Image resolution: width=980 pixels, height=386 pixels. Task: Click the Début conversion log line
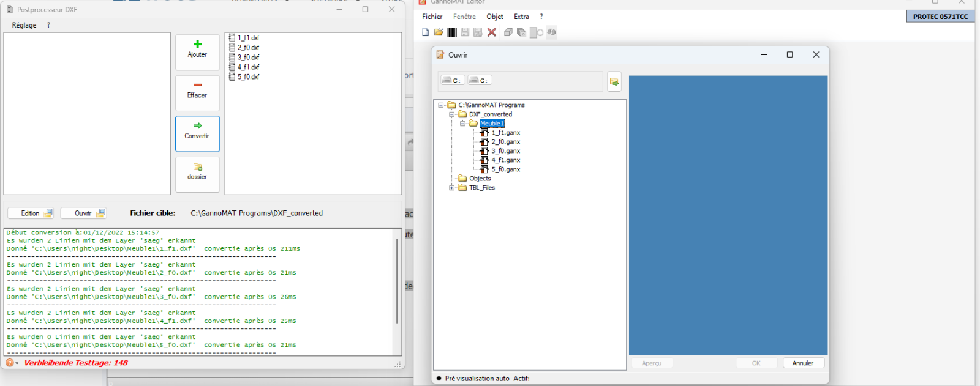83,232
